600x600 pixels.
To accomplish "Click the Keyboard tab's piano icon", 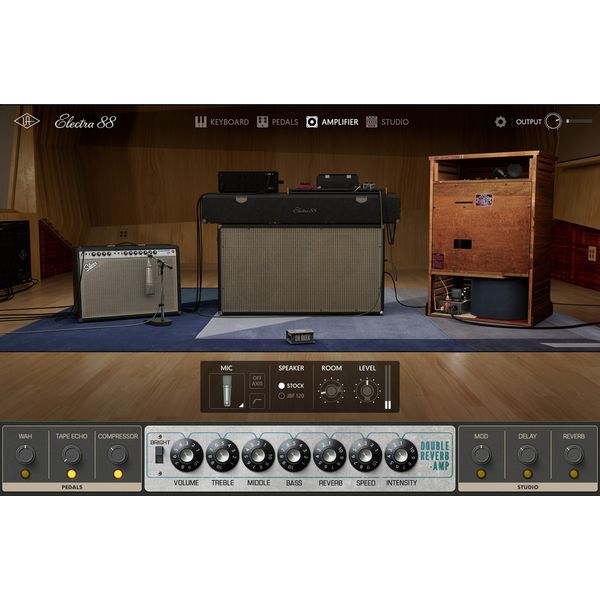I will [201, 122].
